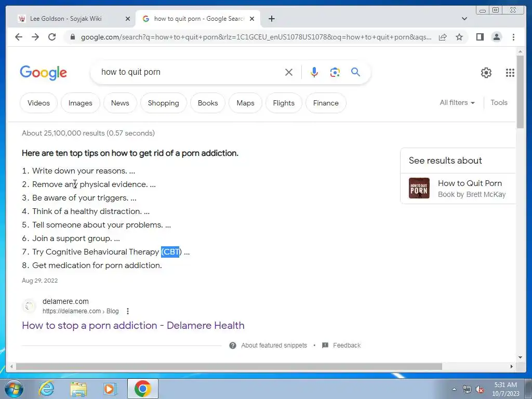Viewport: 532px width, 399px height.
Task: Click inside the Google search box
Action: click(x=190, y=72)
